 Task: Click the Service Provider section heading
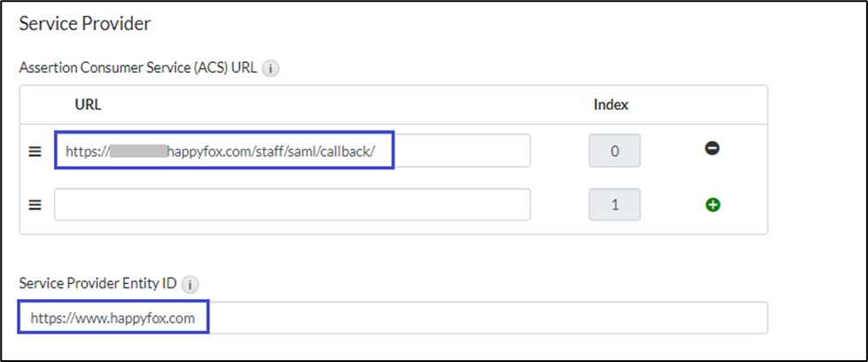click(85, 24)
